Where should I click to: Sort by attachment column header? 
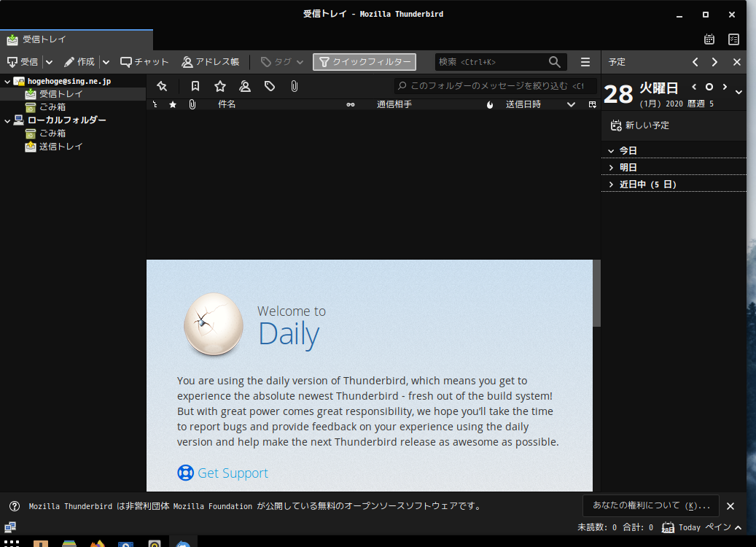coord(192,104)
